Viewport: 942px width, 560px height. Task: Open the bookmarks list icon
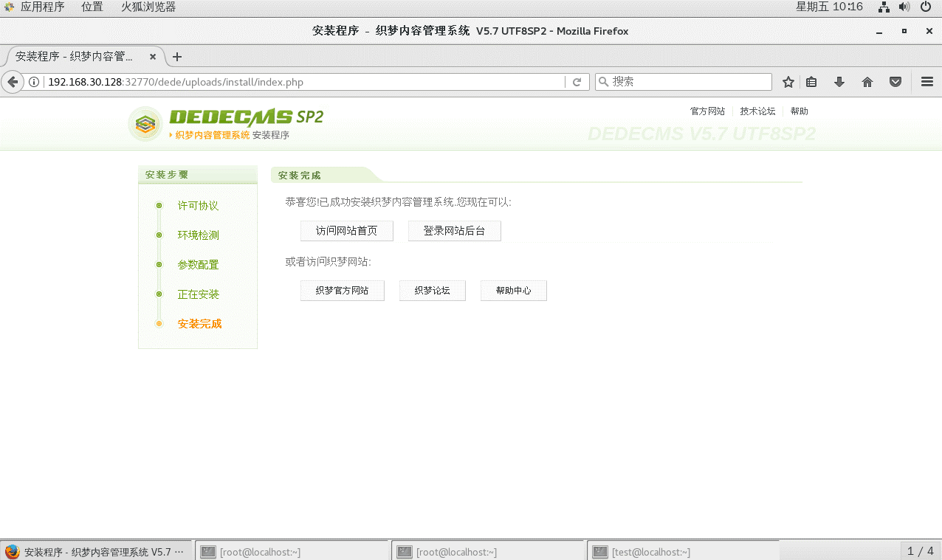coord(811,82)
